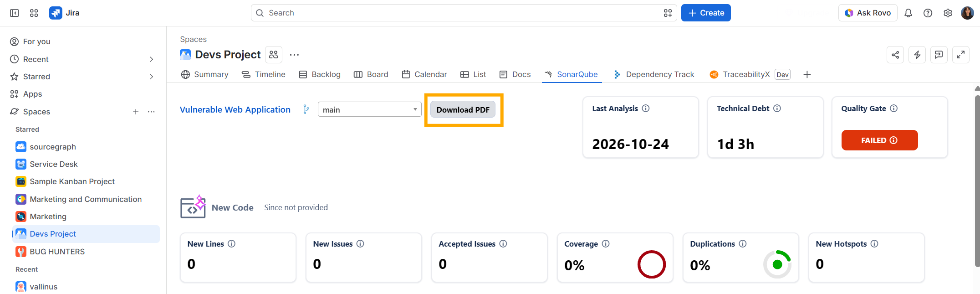Image resolution: width=980 pixels, height=294 pixels.
Task: Open the Vulnerable Web Application link
Action: pos(235,109)
